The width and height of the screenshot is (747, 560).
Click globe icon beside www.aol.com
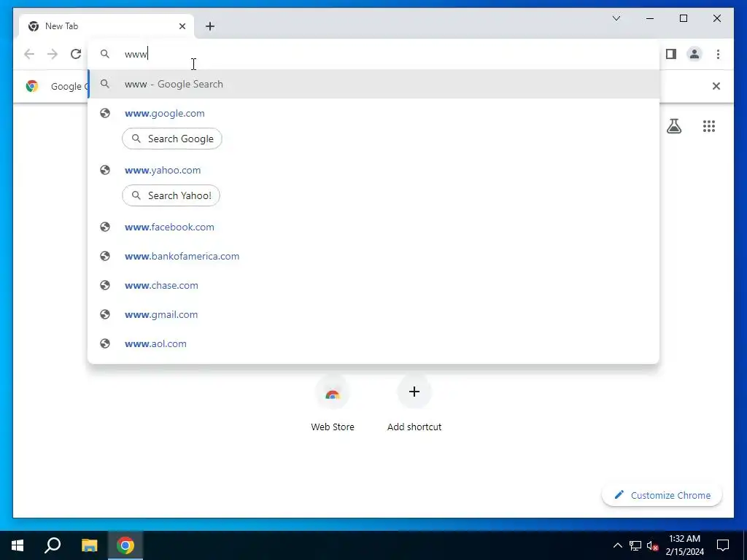click(x=105, y=343)
